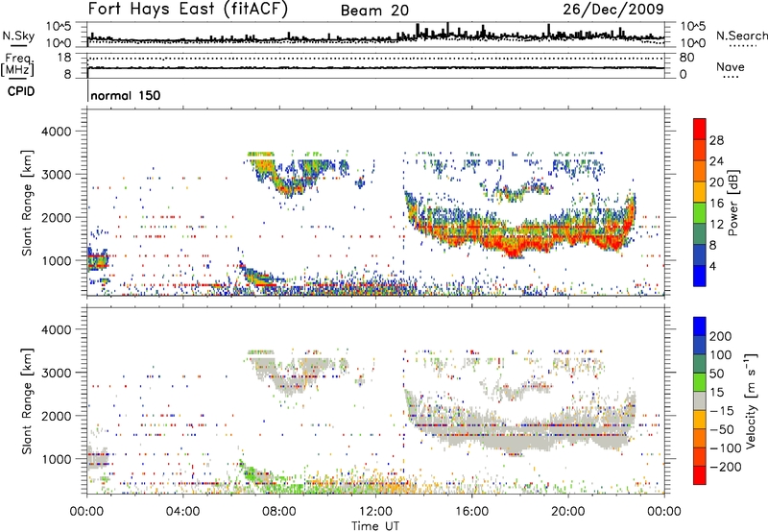Viewport: 768px width, 532px height.
Task: Click the "Velocity [m s⁻¹]" color bar title
Action: tap(751, 400)
